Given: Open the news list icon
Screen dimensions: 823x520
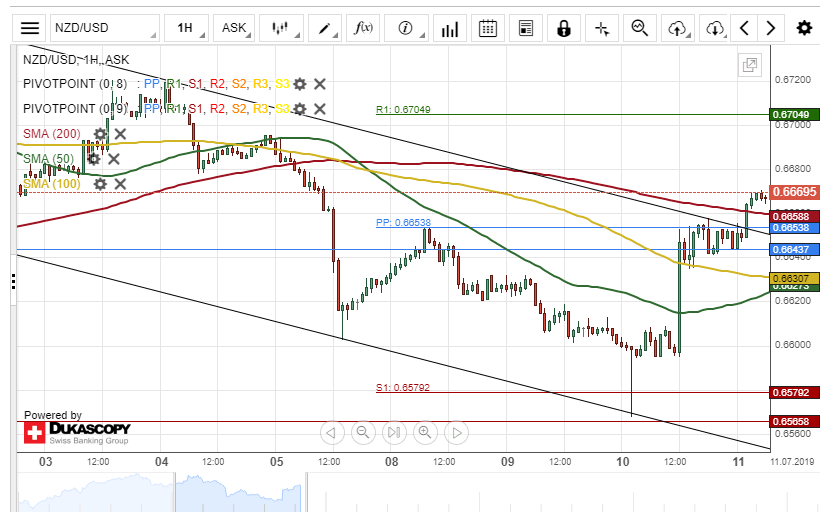Looking at the screenshot, I should [x=525, y=28].
